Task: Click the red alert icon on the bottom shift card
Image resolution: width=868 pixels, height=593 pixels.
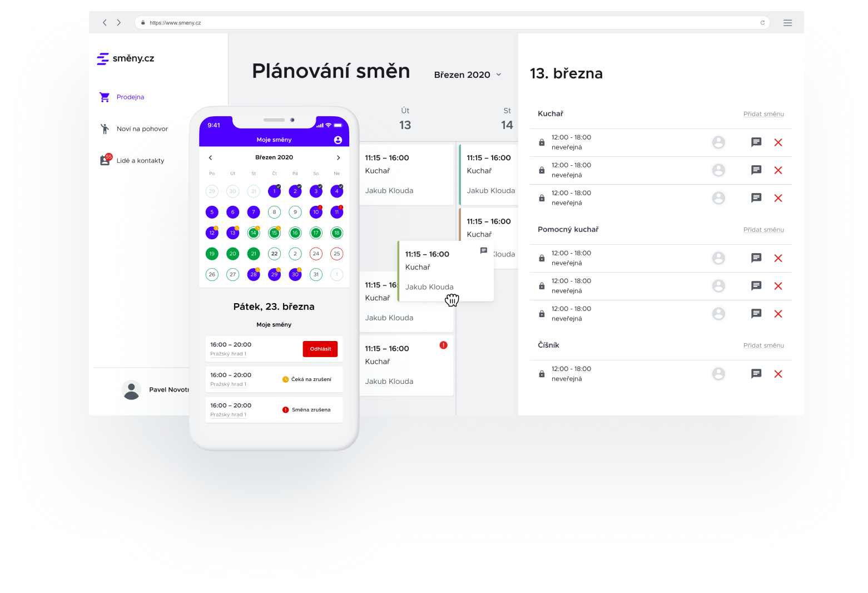Action: pos(443,345)
